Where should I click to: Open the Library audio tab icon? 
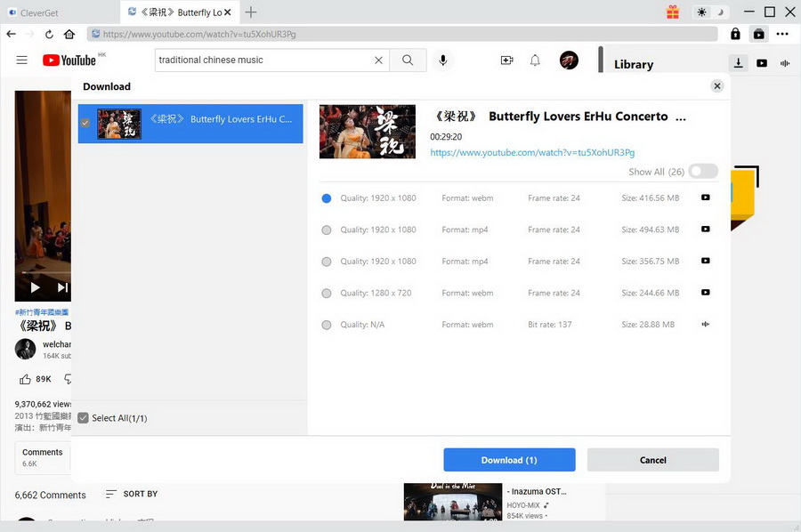785,63
